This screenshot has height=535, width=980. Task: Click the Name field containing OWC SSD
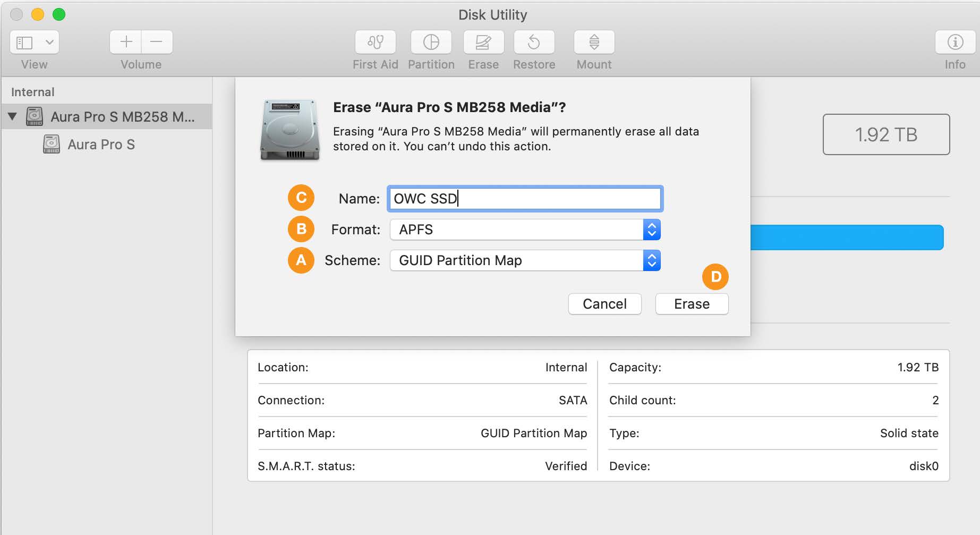pos(524,198)
